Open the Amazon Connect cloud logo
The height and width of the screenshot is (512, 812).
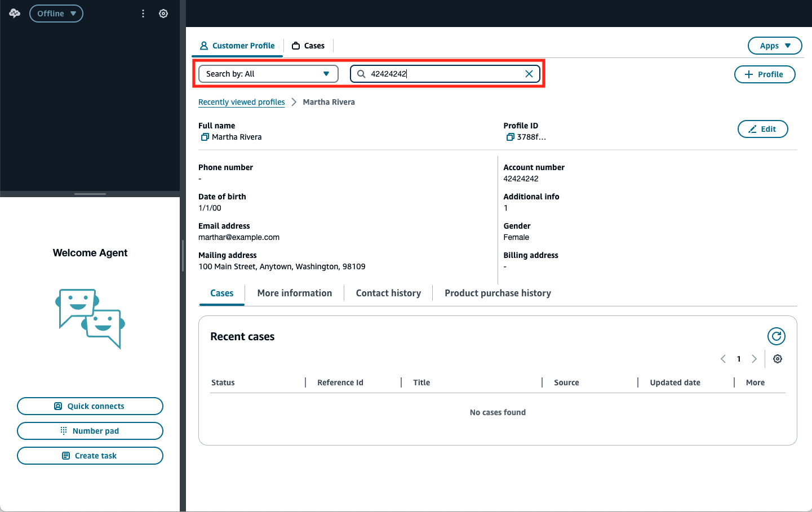click(14, 13)
